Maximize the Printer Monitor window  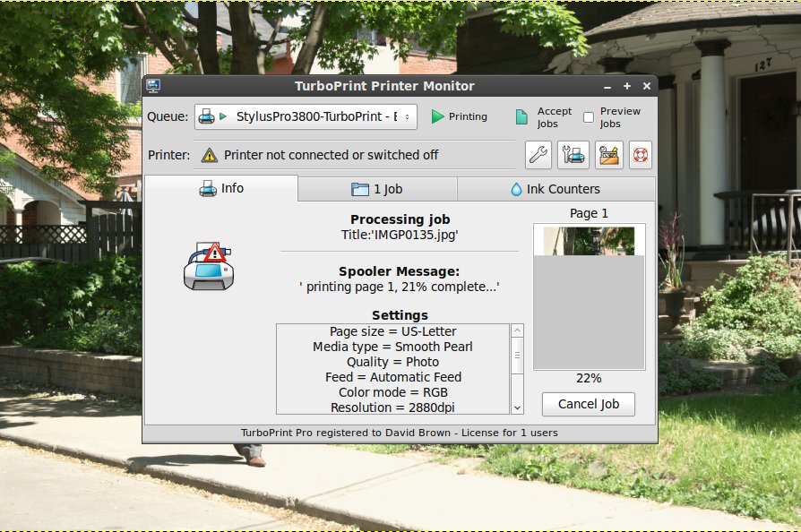click(x=627, y=86)
